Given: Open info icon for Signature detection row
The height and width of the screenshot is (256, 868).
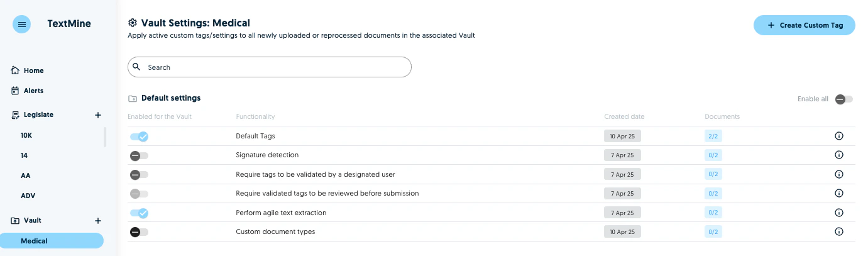Looking at the screenshot, I should tap(838, 155).
